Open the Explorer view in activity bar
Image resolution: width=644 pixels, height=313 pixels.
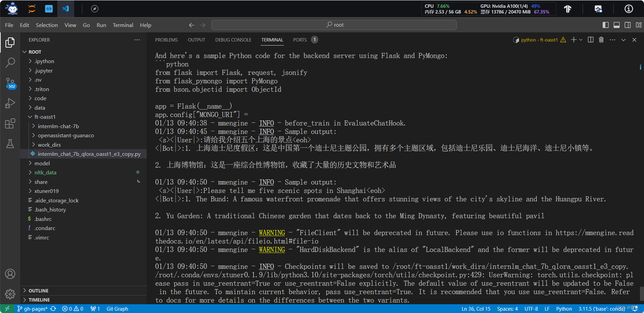[x=10, y=42]
